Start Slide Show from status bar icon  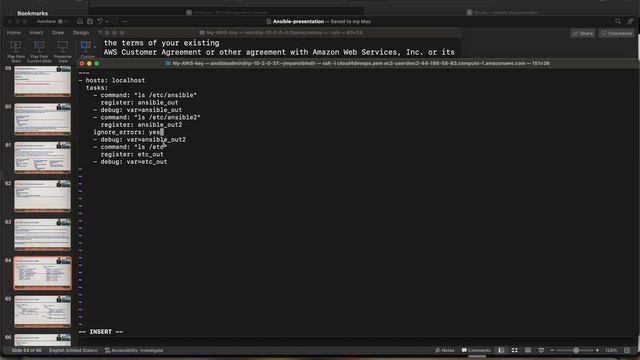coord(541,350)
